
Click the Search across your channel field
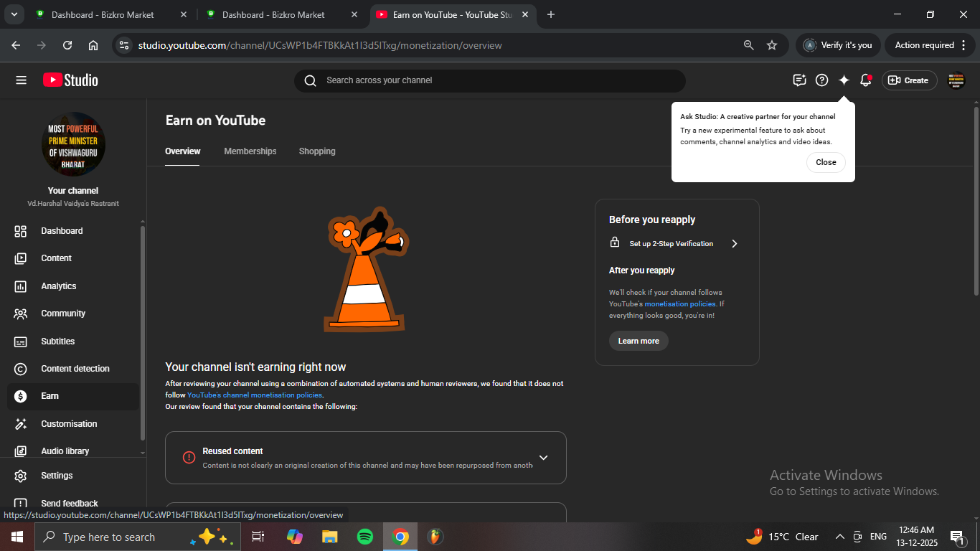(495, 80)
